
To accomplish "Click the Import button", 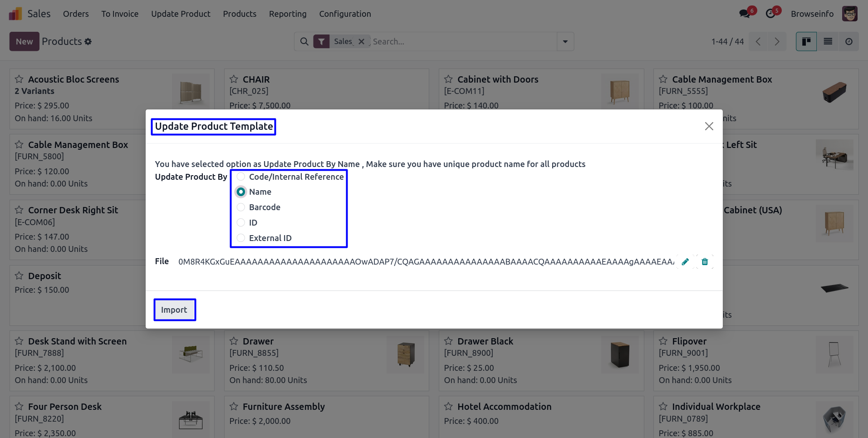I will coord(174,310).
